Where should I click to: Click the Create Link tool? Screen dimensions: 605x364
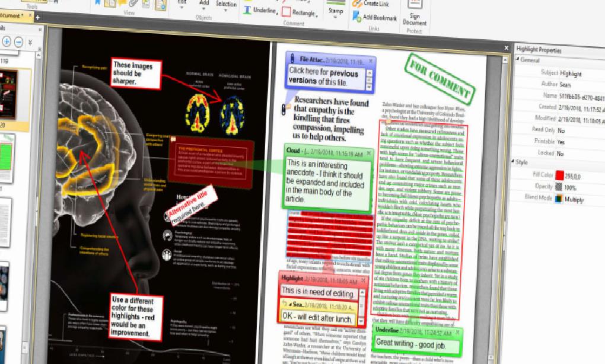tap(371, 4)
